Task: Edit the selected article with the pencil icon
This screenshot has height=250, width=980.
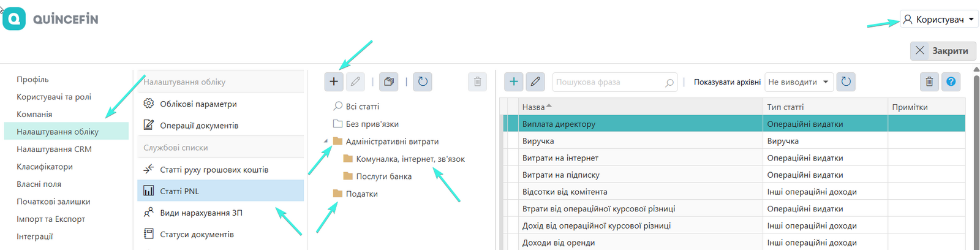Action: 535,81
